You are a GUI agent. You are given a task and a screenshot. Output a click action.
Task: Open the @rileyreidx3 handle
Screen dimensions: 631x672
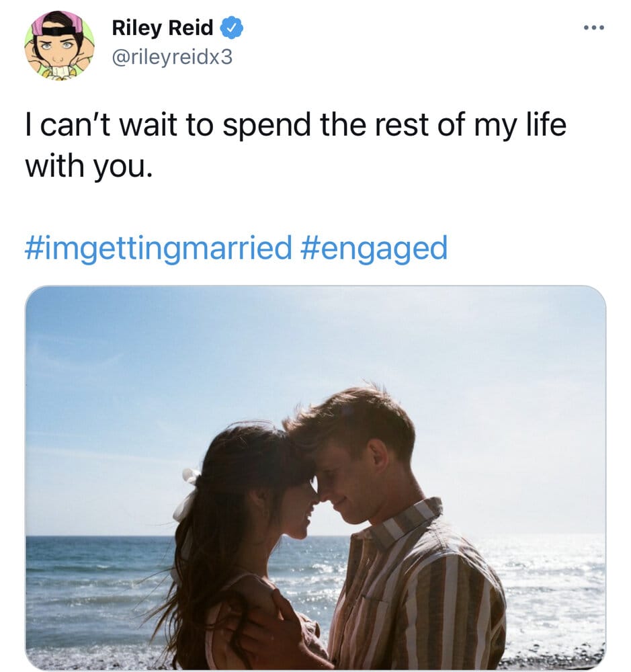coord(172,56)
